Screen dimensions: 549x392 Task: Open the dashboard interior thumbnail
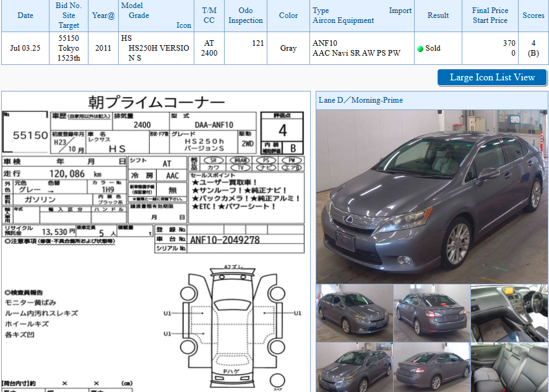(510, 313)
